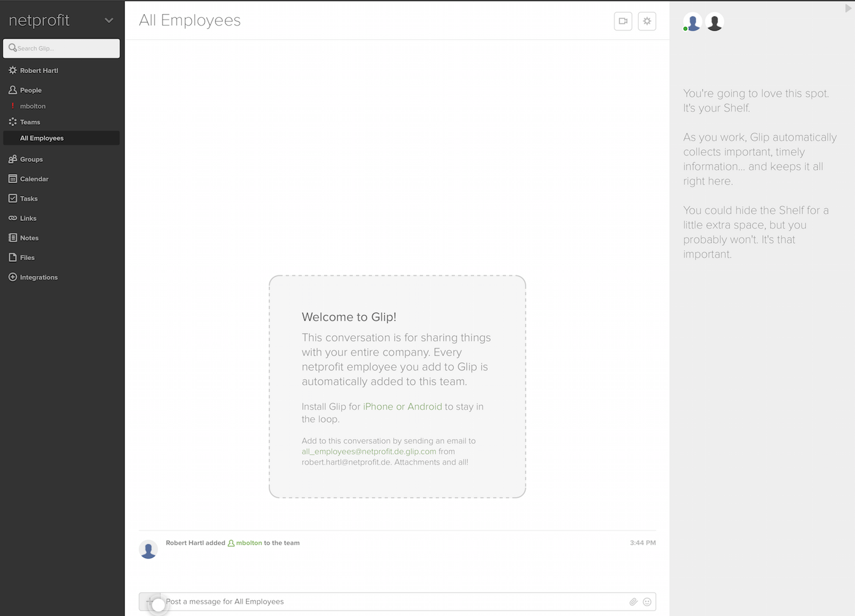The width and height of the screenshot is (855, 616).
Task: Click the Groups icon
Action: [x=12, y=159]
